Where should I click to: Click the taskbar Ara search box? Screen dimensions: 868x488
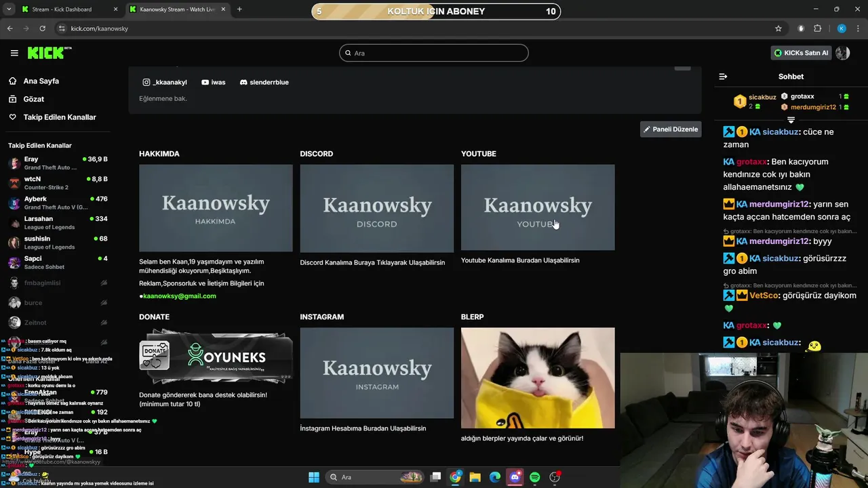[376, 477]
